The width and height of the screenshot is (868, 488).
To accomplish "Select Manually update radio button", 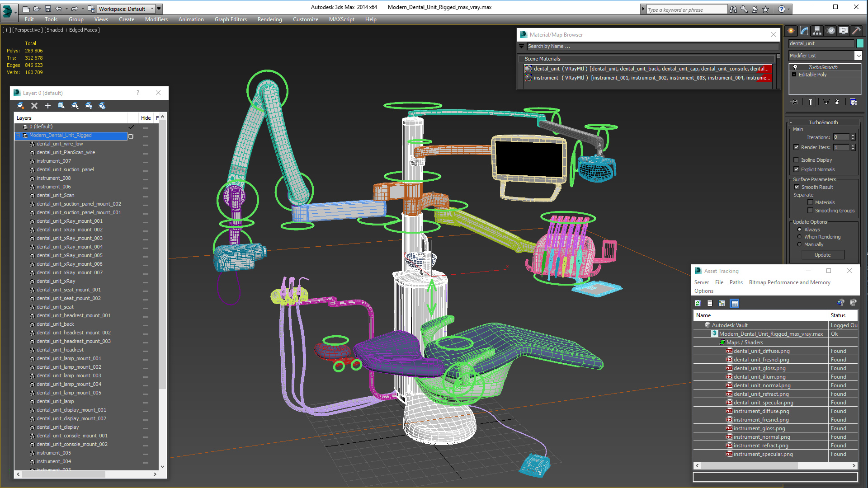I will pos(799,244).
